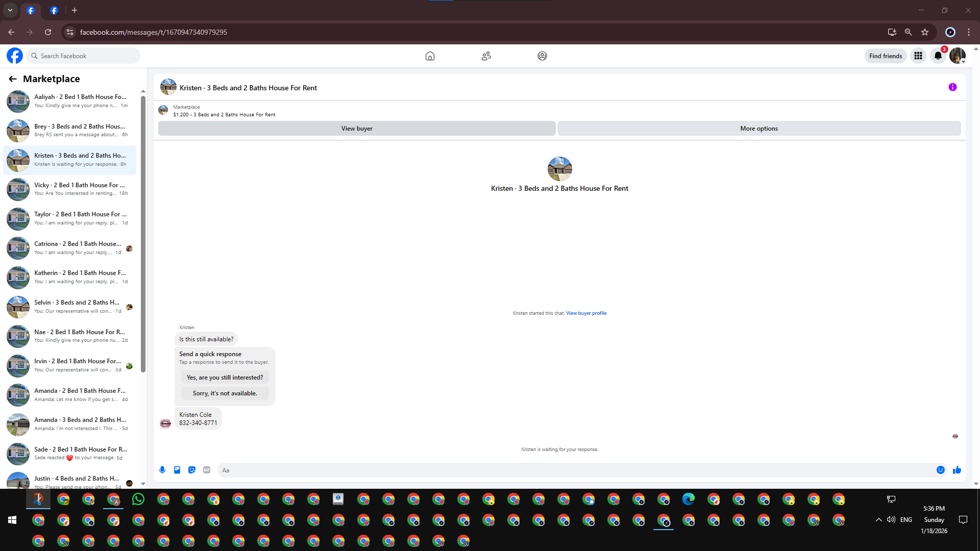Screen dimensions: 980x551
Task: Open the notifications bell
Action: [x=938, y=56]
